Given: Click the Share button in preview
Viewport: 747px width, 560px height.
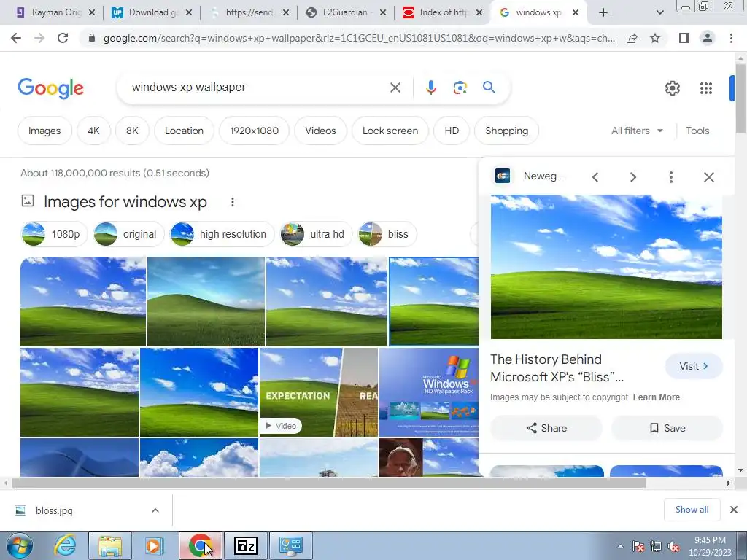Looking at the screenshot, I should coord(546,428).
